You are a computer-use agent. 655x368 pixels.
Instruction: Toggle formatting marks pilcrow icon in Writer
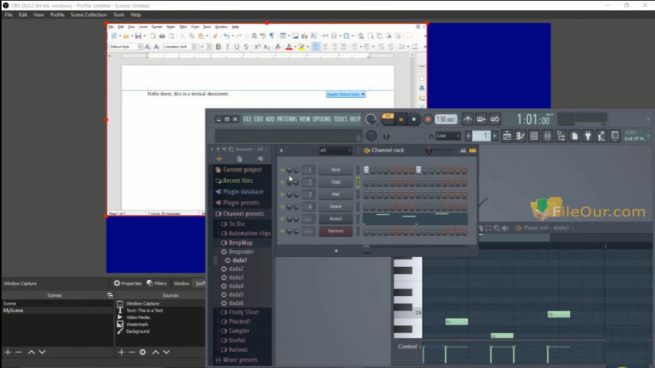[272, 36]
